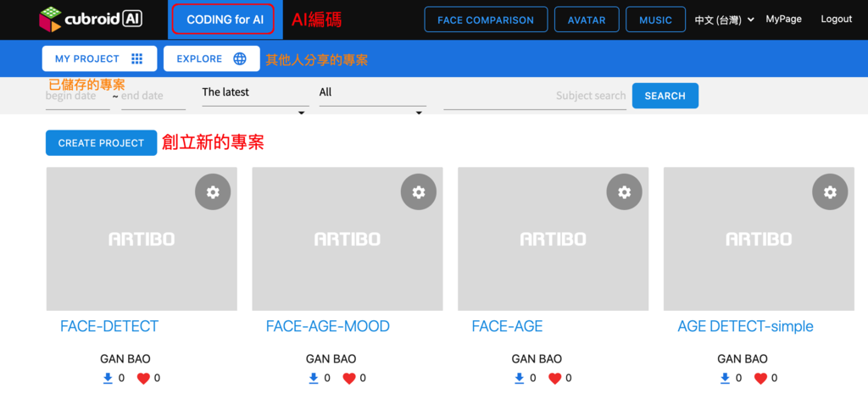Switch to EXPLORE shared projects
868x410 pixels.
click(211, 58)
